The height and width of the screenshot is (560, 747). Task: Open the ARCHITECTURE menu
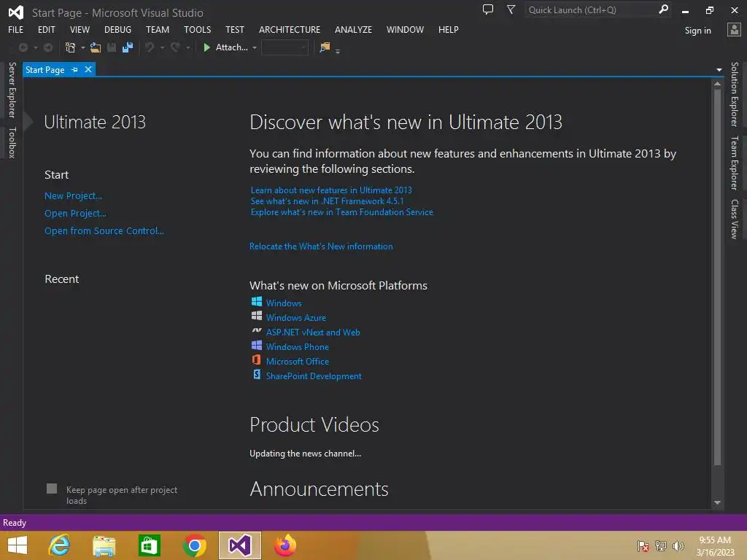tap(290, 29)
